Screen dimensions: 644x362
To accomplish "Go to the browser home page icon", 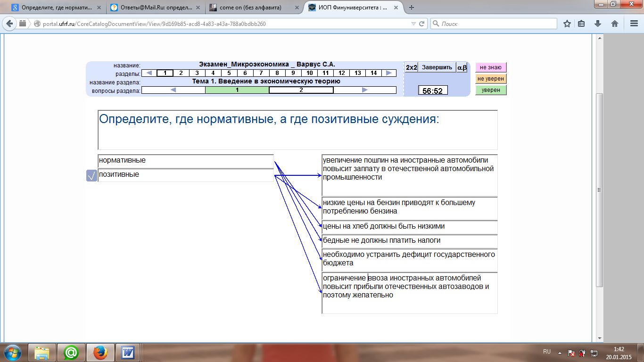I will pos(615,24).
